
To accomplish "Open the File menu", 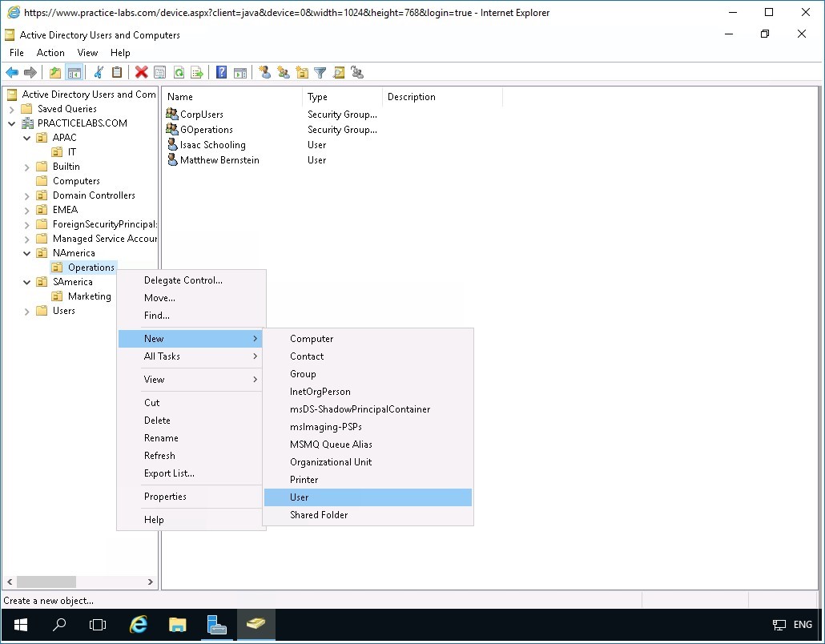I will click(x=16, y=53).
